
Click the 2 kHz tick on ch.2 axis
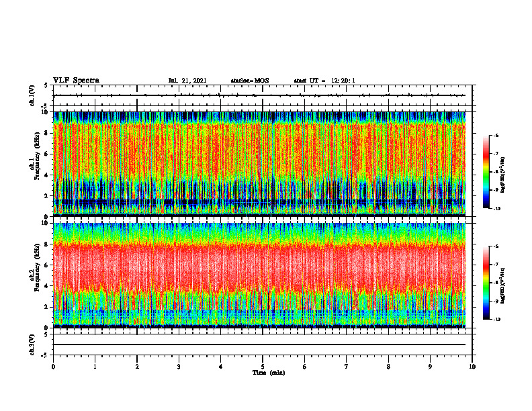pos(47,307)
